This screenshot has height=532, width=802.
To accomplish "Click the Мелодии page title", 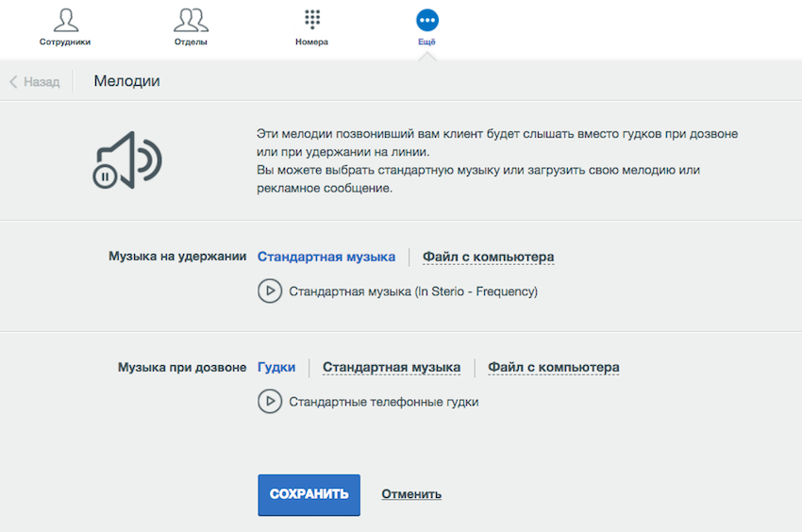I will [x=126, y=81].
